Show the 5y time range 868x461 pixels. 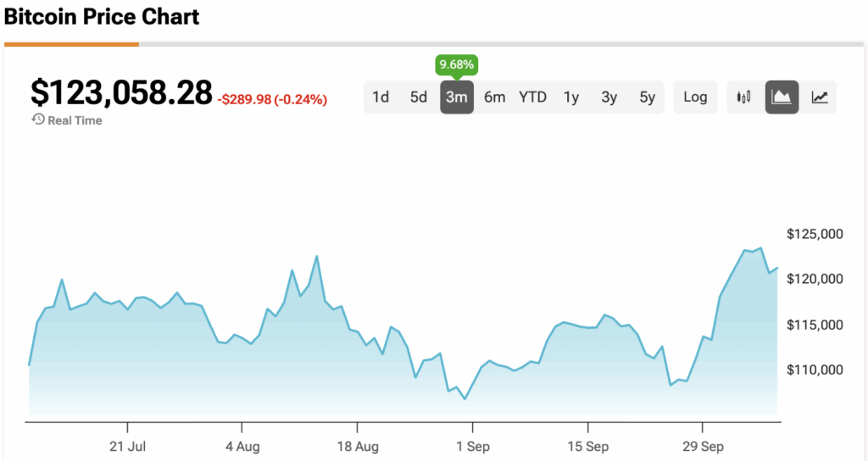click(x=648, y=97)
